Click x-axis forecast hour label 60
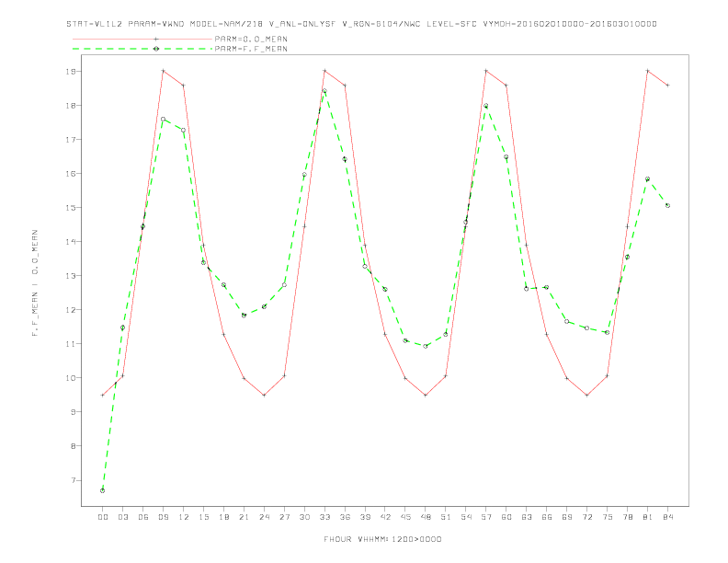Image resolution: width=728 pixels, height=563 pixels. point(506,517)
